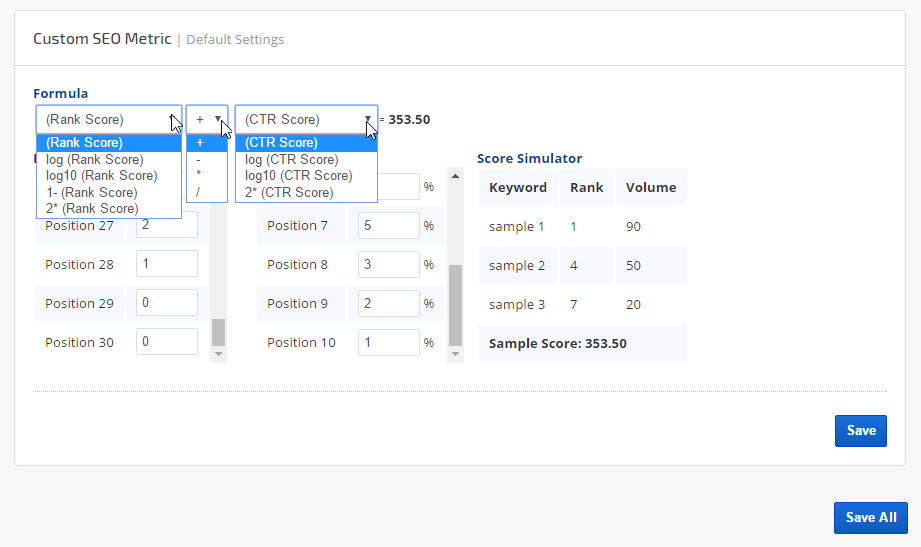Select log (CTR Score) option
Screen dimensions: 921x547
(292, 160)
